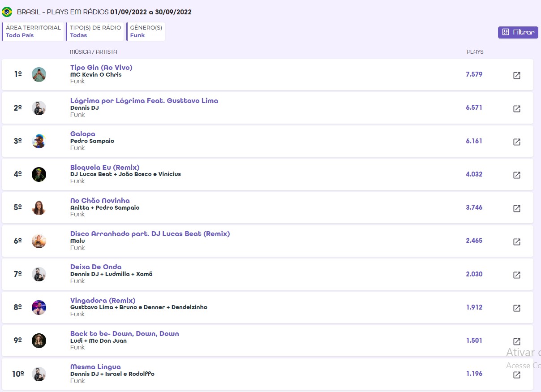This screenshot has width=541, height=392.
Task: Click rank number 10º
Action: 18,374
